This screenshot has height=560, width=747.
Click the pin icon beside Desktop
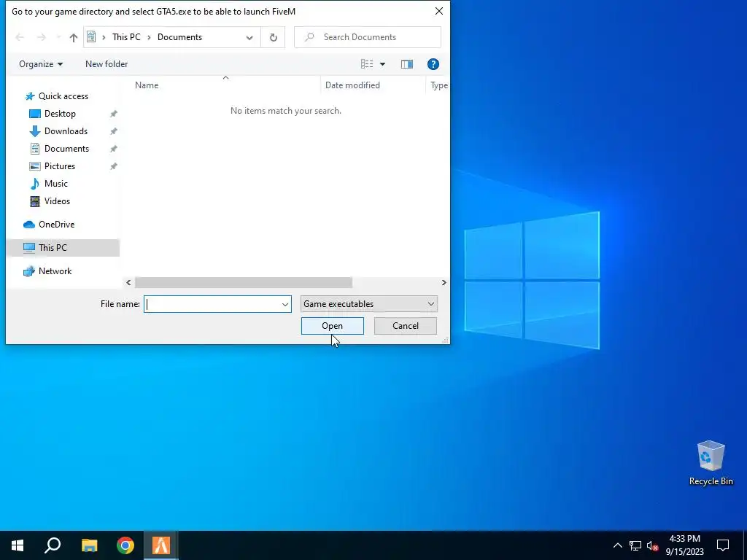coord(113,114)
